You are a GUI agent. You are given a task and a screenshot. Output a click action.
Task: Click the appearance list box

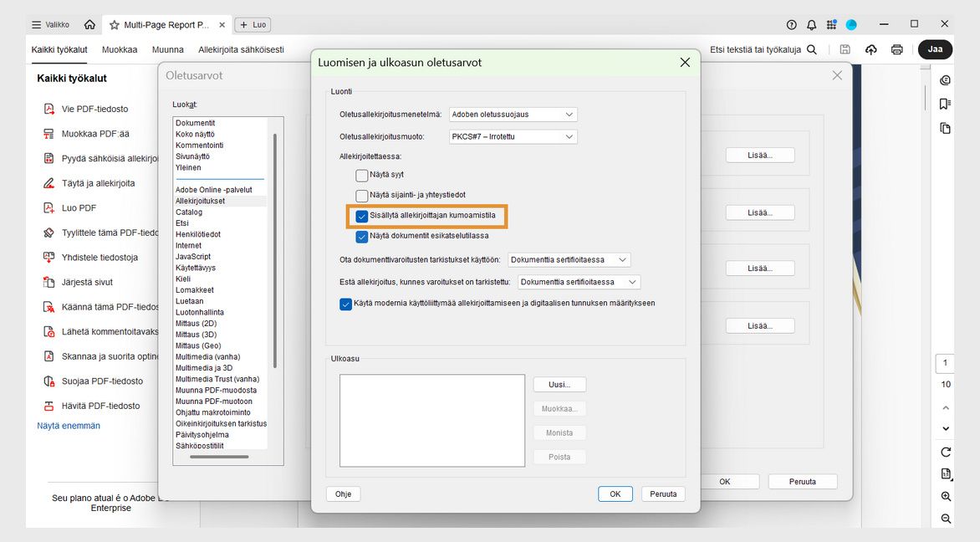pos(431,421)
